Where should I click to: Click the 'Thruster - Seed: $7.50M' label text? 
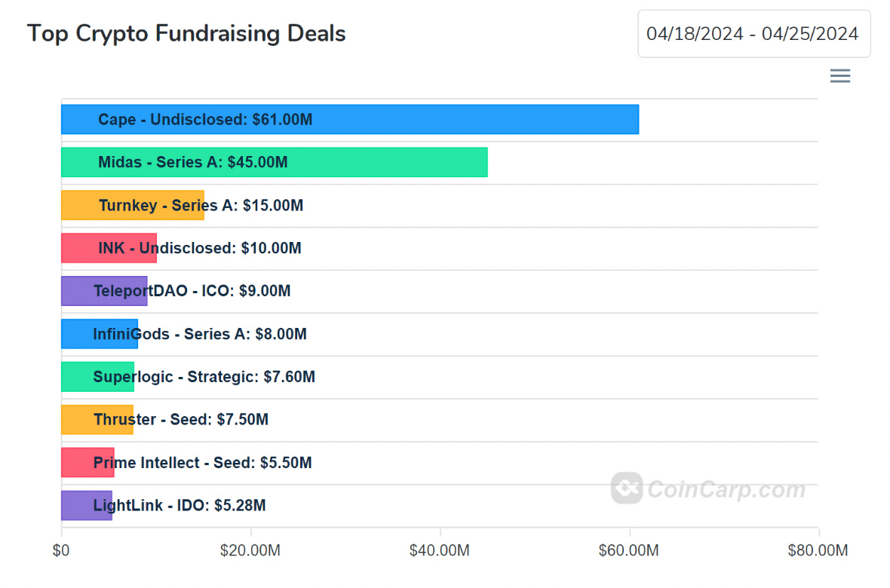tap(181, 420)
